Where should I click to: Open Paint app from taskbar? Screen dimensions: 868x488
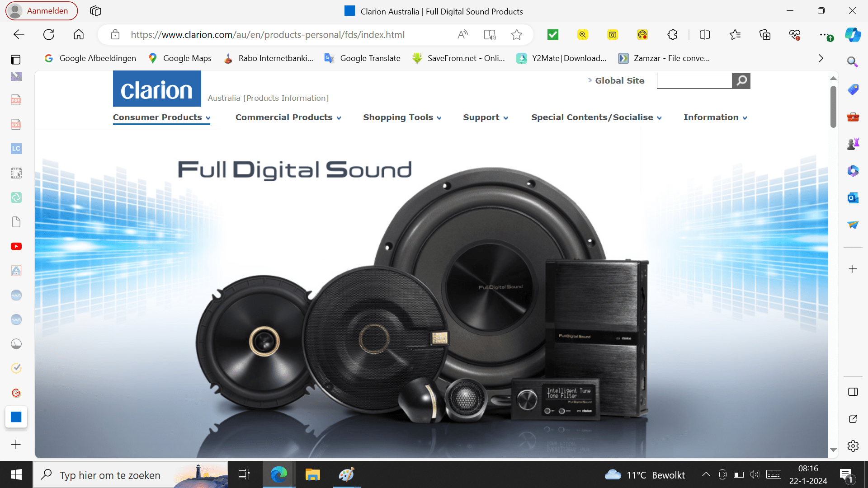click(x=347, y=474)
